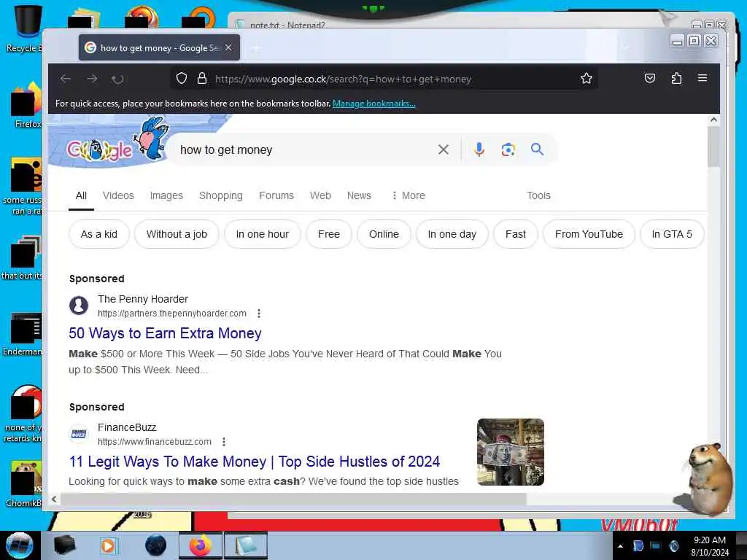Click the FinanceBuzz site favicon
This screenshot has width=747, height=560.
click(79, 434)
